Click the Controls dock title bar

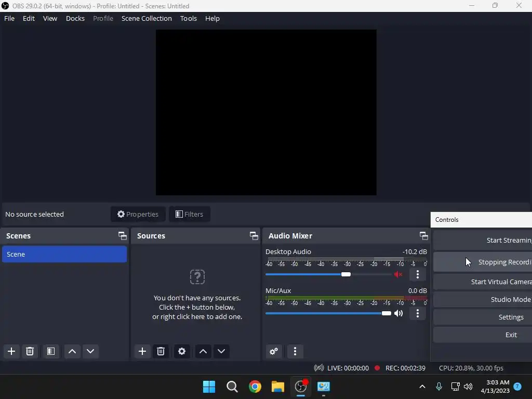481,220
